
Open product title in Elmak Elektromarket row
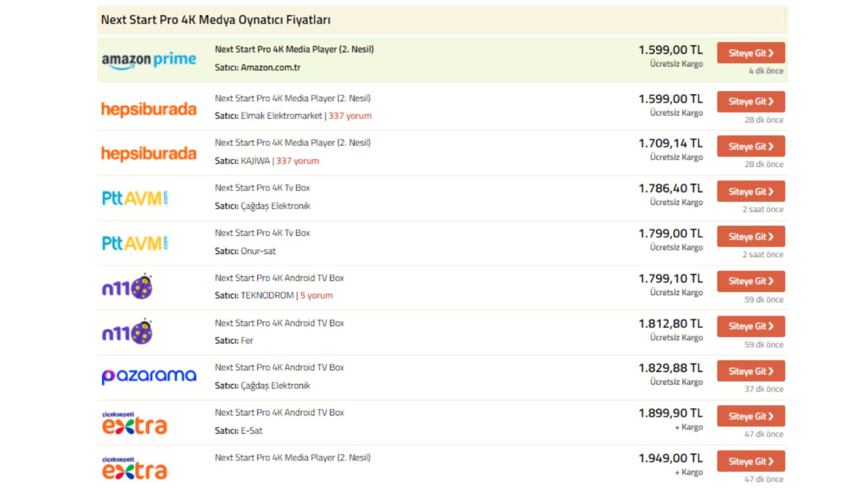[x=292, y=98]
